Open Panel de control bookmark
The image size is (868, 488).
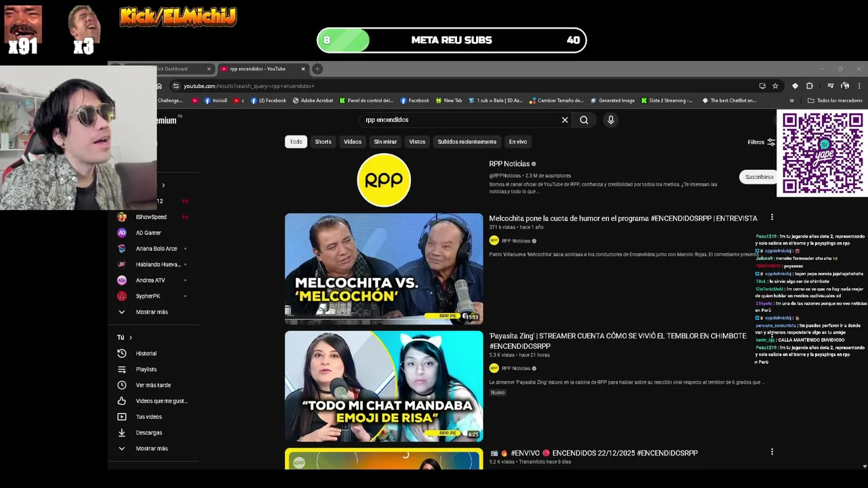[x=366, y=100]
